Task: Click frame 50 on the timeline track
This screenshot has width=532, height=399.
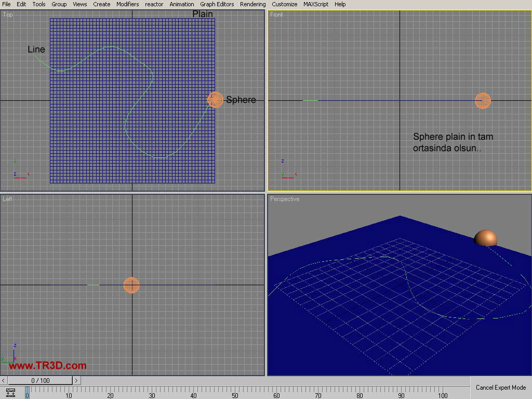Action: coord(235,393)
